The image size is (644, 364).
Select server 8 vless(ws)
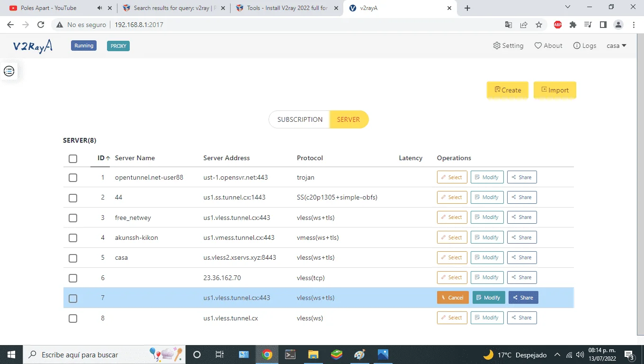(x=452, y=318)
